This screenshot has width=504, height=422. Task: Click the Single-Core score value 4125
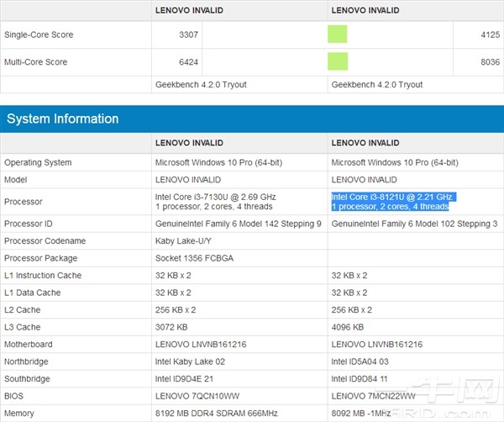[491, 34]
